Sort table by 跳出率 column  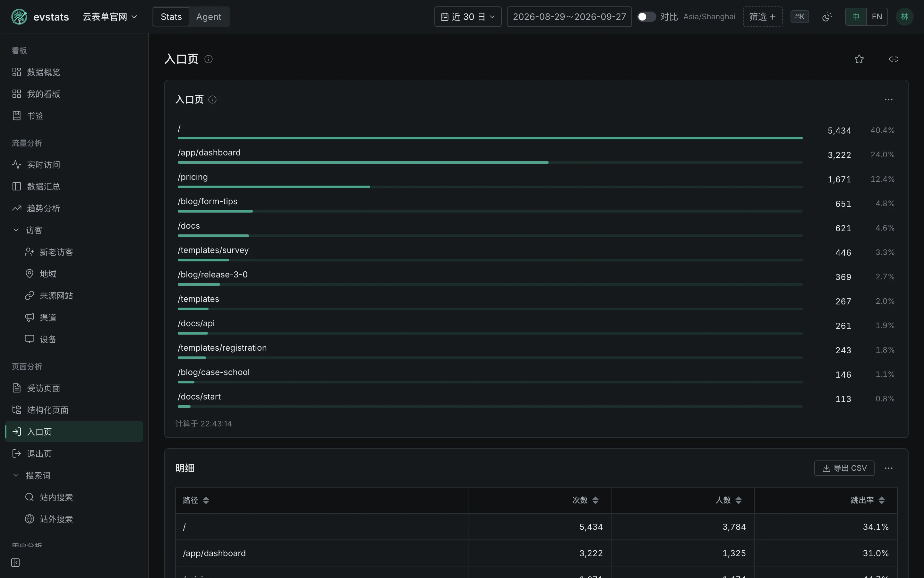click(x=882, y=500)
